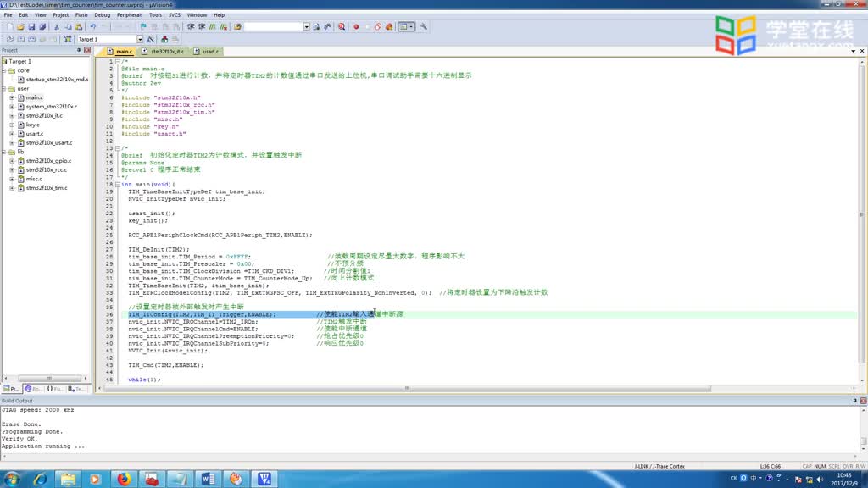Open Internet Explorer from the taskbar
The height and width of the screenshot is (488, 868).
point(40,479)
